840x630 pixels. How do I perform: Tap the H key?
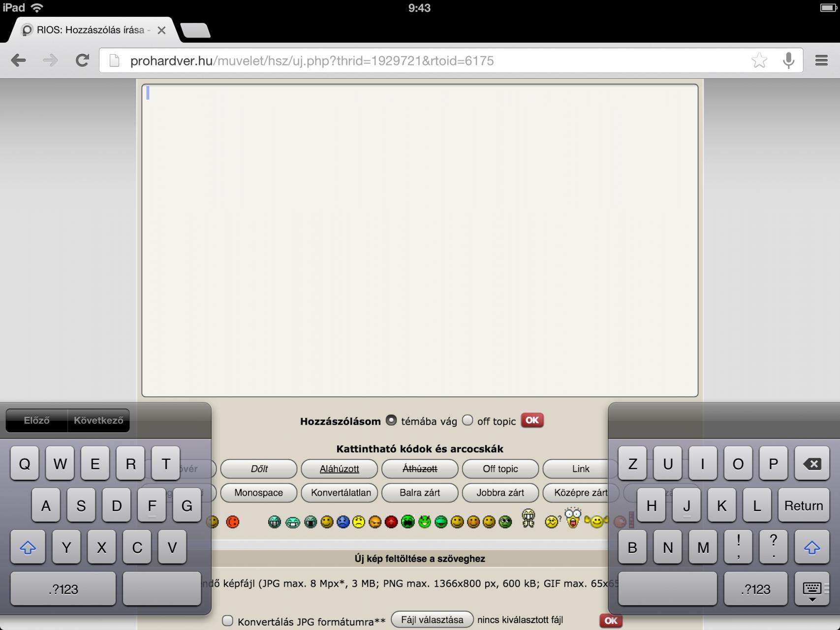652,505
